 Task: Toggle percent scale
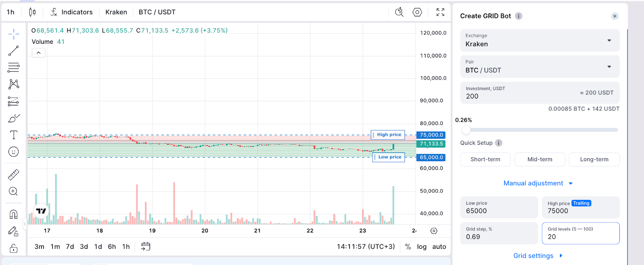pos(408,247)
